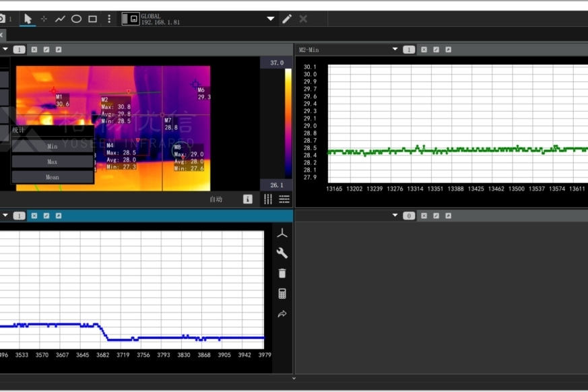Click the pencil edit device icon
This screenshot has width=588, height=392.
click(287, 19)
